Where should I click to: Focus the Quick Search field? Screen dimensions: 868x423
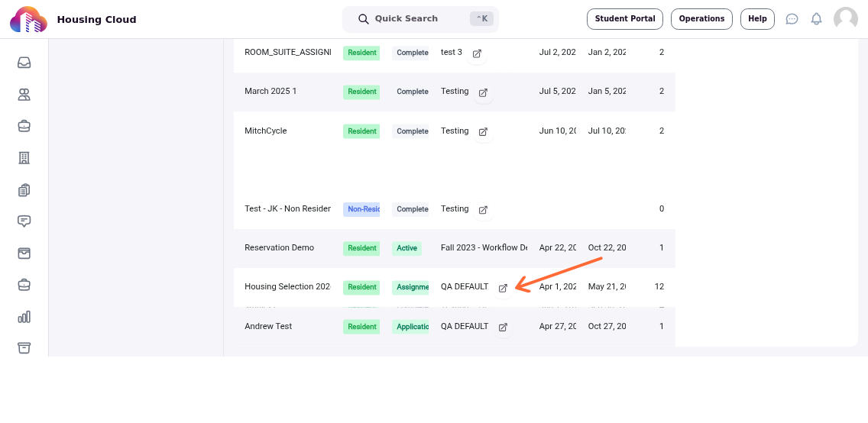pyautogui.click(x=421, y=19)
